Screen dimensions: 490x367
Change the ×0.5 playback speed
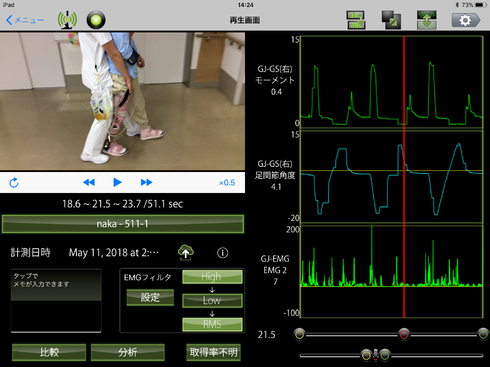coord(227,183)
